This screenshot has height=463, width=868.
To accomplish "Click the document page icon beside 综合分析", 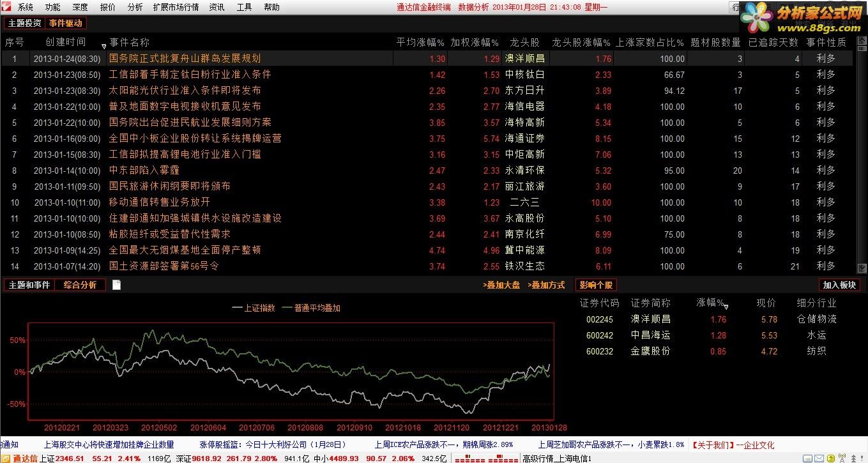I will (x=116, y=285).
